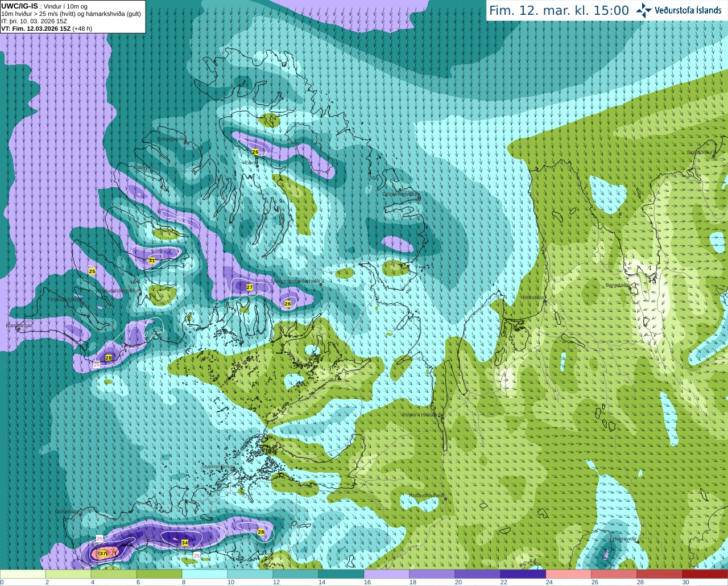Click the yellow 26 marker below Steingrímsfjarðarheiði
This screenshot has width=728, height=586.
pyautogui.click(x=288, y=304)
